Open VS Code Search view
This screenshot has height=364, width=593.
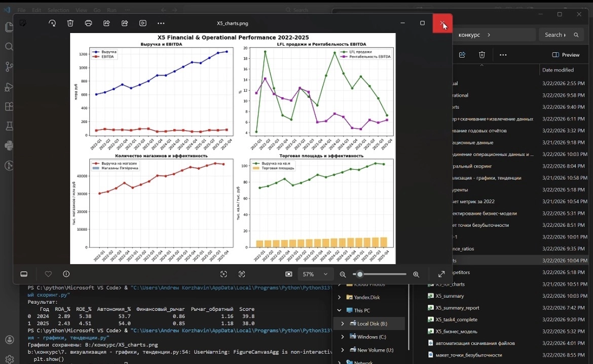click(x=9, y=47)
